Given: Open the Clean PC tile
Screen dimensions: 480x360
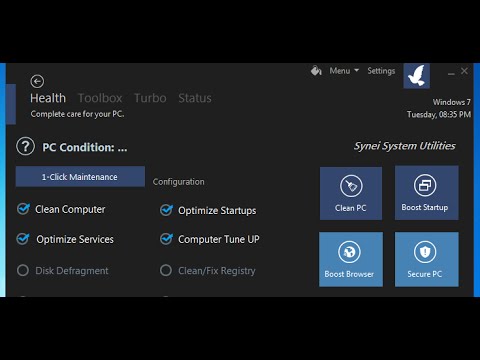Looking at the screenshot, I should 351,193.
